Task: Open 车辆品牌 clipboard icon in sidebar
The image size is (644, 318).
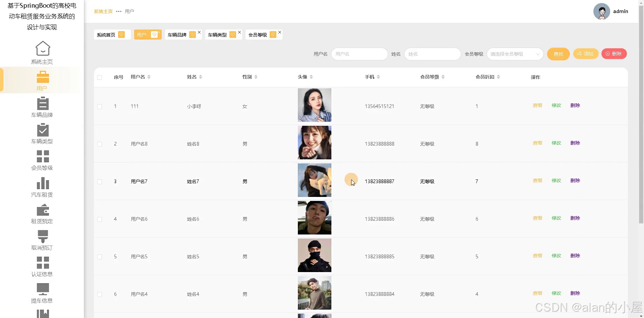Action: (43, 103)
